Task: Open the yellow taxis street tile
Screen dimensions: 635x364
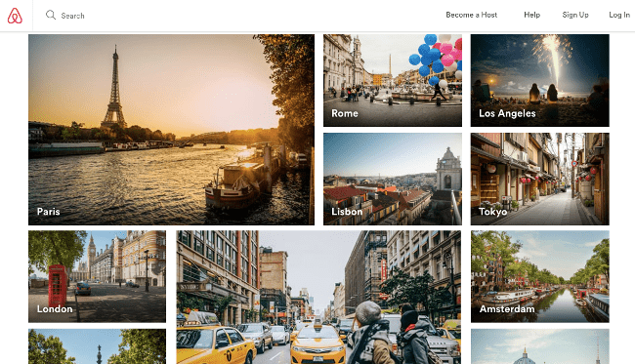Action: 318,298
